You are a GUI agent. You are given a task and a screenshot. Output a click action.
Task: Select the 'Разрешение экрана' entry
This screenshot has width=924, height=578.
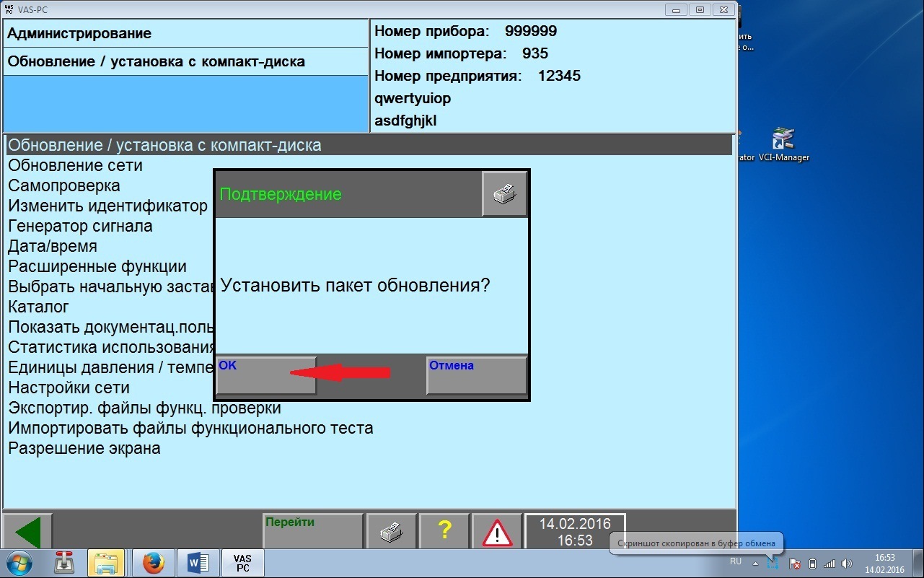click(84, 448)
